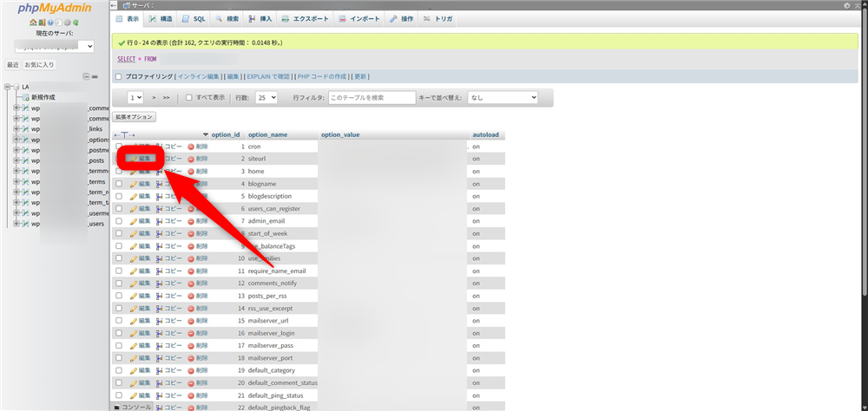The height and width of the screenshot is (411, 868).
Task: Toggle full texts arrows icon in table header
Action: pos(124,135)
